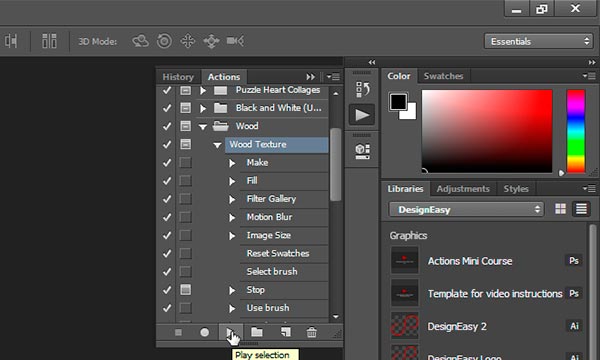Open the DesignEasy library dropdown

point(466,210)
